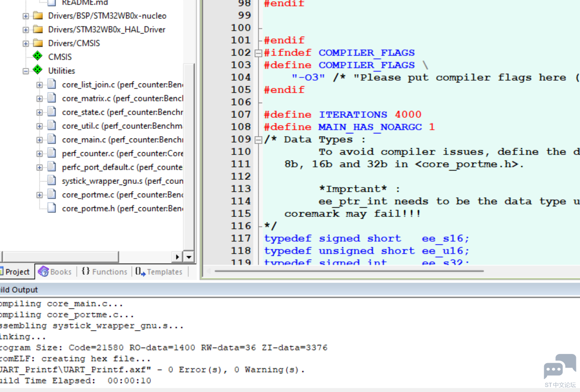Expand the Drivers/CMSIS folder node
The image size is (580, 392).
pos(26,44)
